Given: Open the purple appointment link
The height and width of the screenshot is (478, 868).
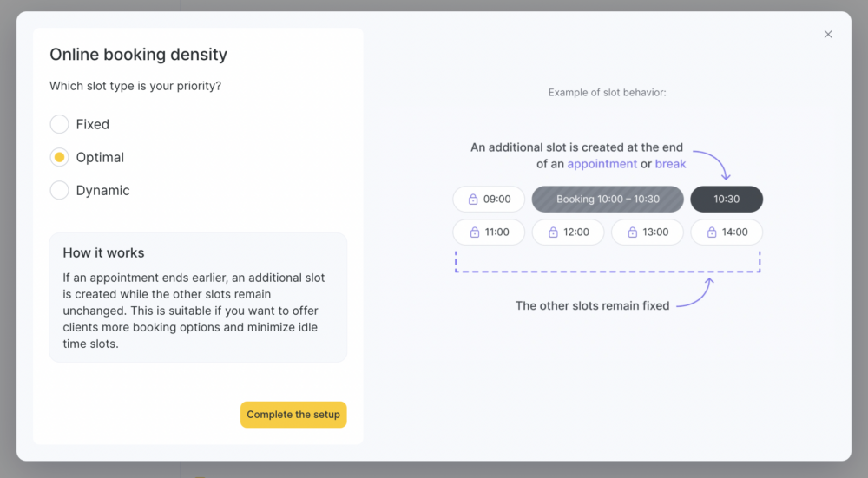Looking at the screenshot, I should pyautogui.click(x=602, y=164).
